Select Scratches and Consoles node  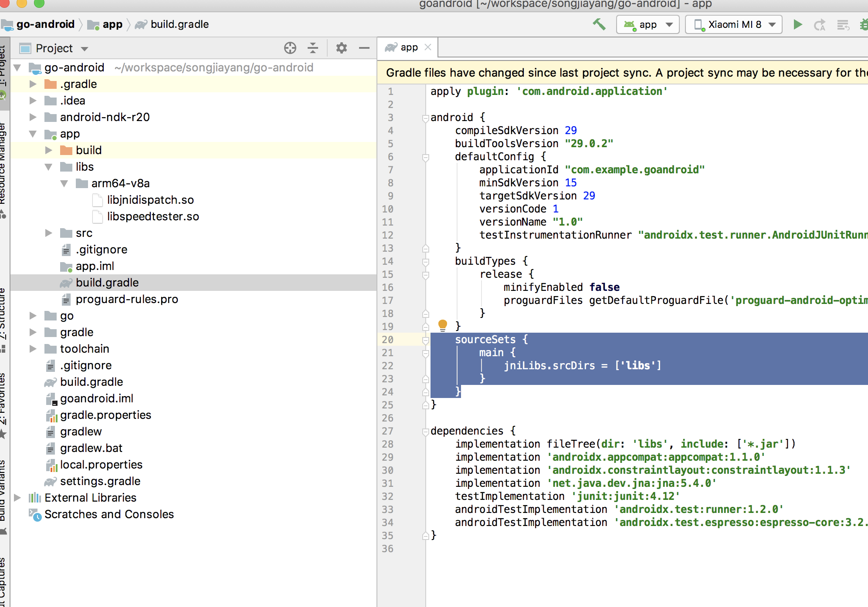pos(109,514)
